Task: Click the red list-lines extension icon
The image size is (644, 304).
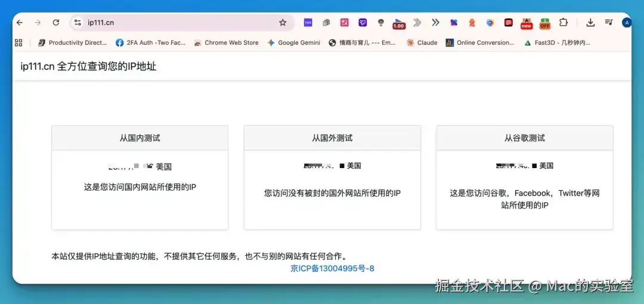Action: 509,23
